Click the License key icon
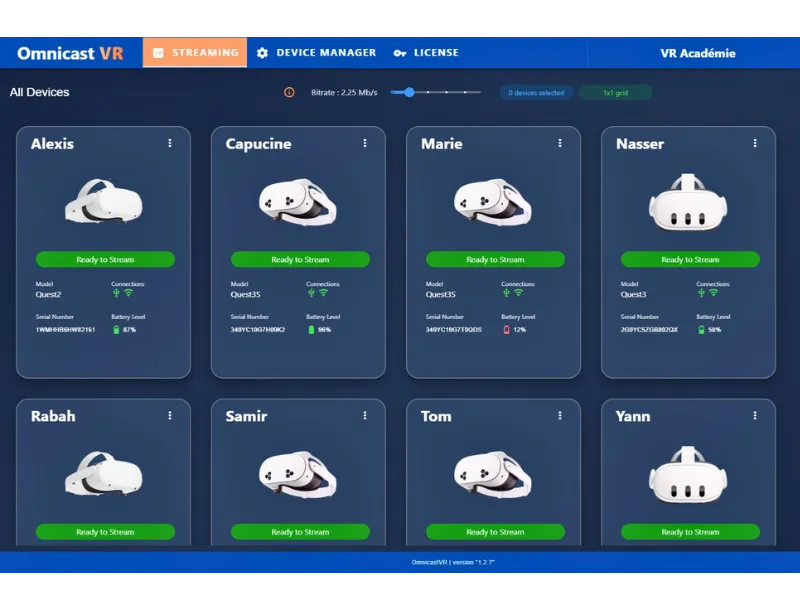The height and width of the screenshot is (600, 800). (x=400, y=53)
